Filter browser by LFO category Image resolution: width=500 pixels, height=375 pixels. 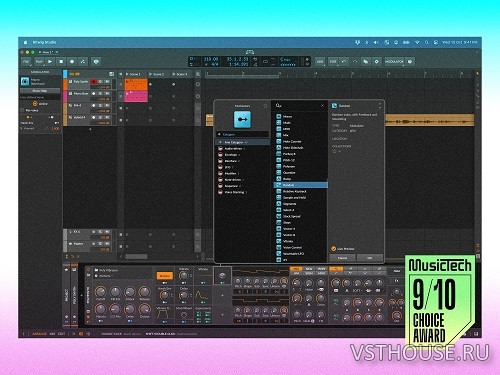pyautogui.click(x=242, y=167)
